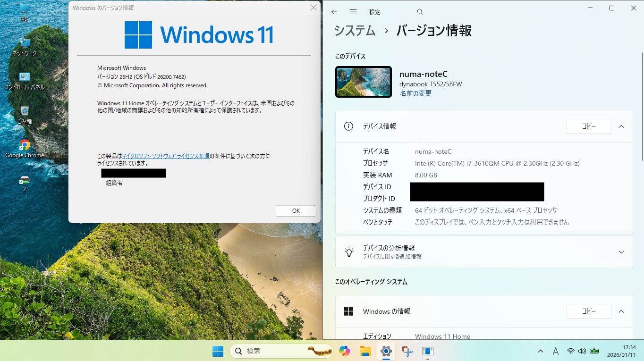Collapse the Windows の情報 section
This screenshot has width=644, height=361.
(621, 311)
